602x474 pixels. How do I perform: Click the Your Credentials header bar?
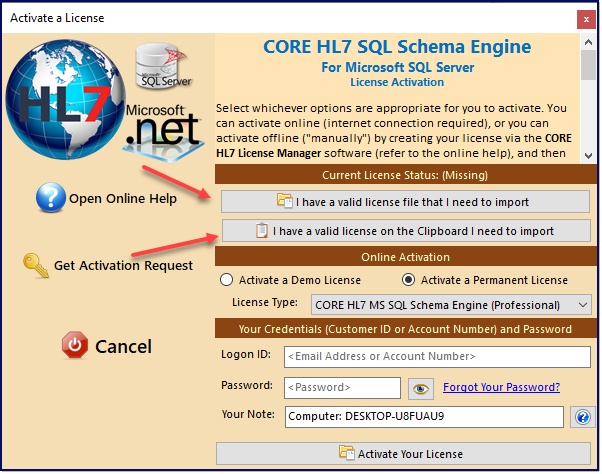405,329
